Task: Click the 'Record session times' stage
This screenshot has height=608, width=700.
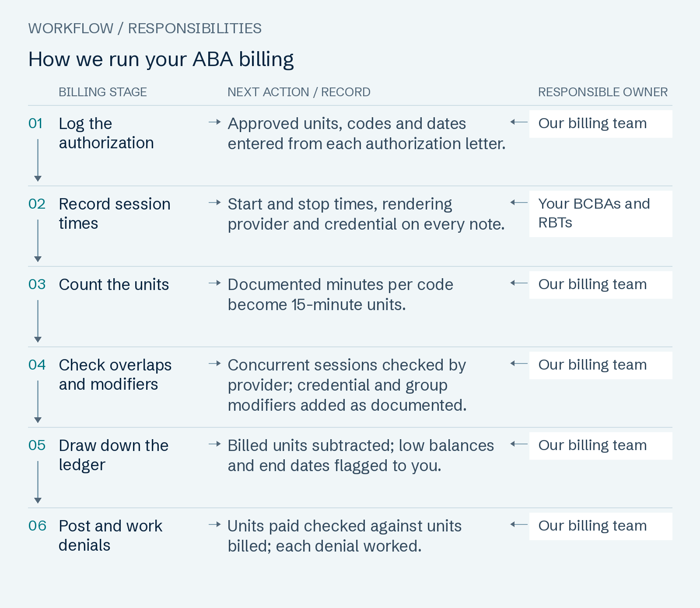Action: (x=115, y=214)
